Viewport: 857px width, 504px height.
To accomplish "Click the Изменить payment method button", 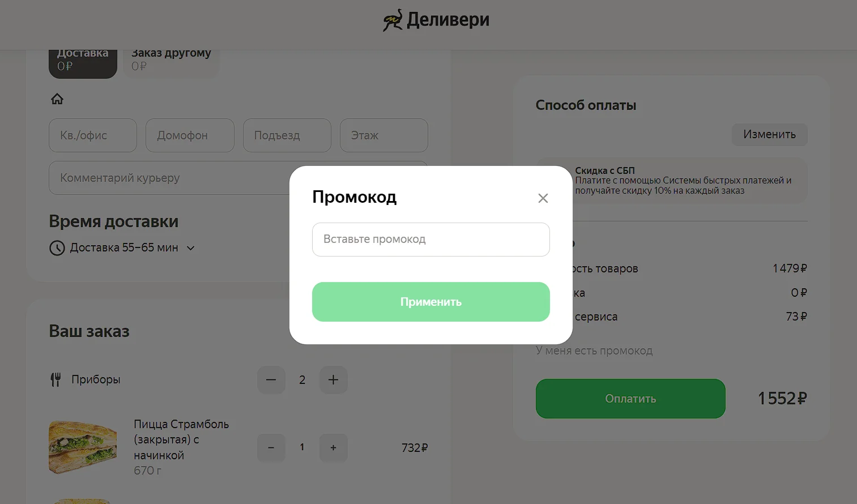I will (x=769, y=135).
